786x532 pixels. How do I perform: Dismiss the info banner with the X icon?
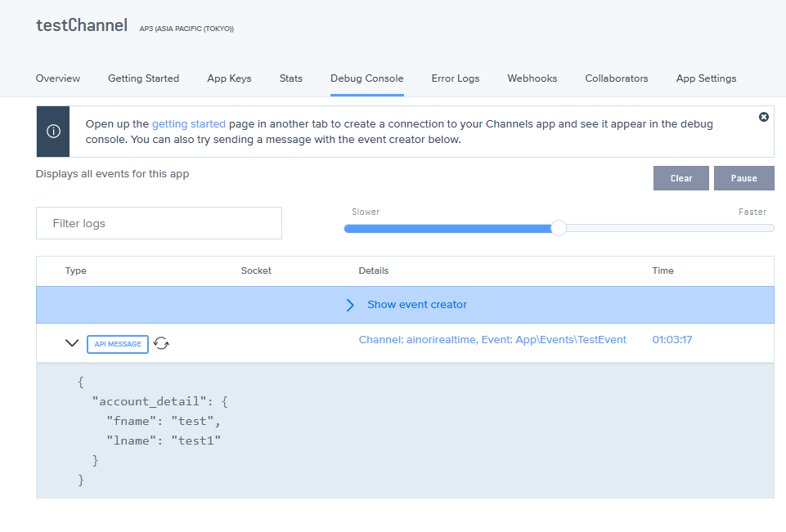[x=764, y=117]
